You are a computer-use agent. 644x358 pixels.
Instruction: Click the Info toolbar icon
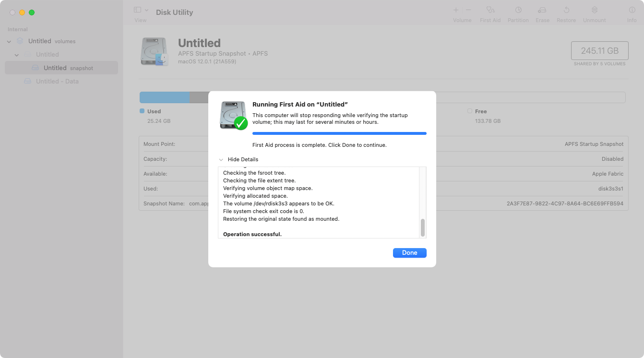[632, 10]
